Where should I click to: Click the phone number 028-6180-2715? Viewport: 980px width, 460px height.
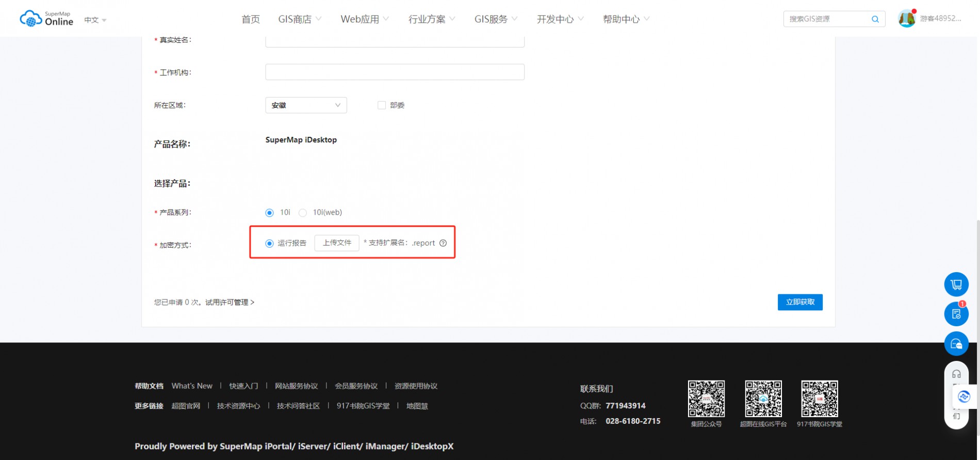coord(633,421)
